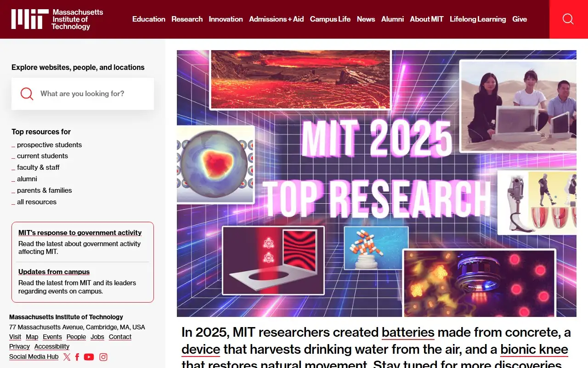Click the MIT 2025 Top Research banner image

coord(376,183)
